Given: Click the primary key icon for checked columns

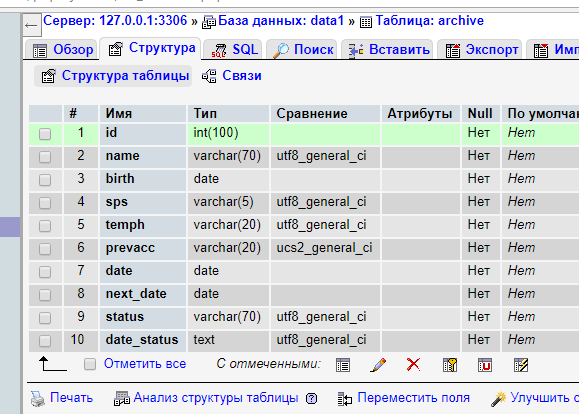Looking at the screenshot, I should pyautogui.click(x=450, y=365).
